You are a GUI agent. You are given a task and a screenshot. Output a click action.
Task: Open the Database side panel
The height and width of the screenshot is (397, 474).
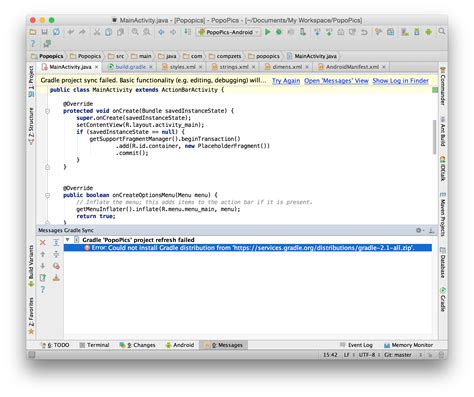pyautogui.click(x=443, y=262)
